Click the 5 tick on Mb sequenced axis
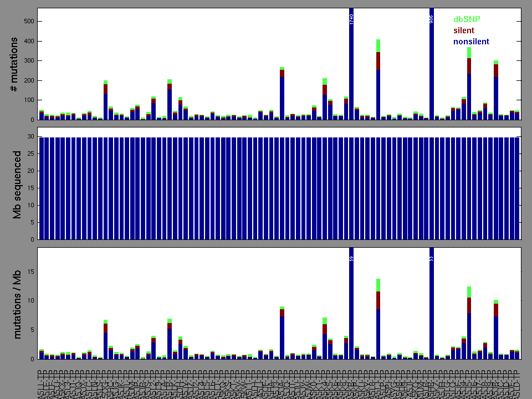This screenshot has width=532, height=399. click(x=32, y=222)
